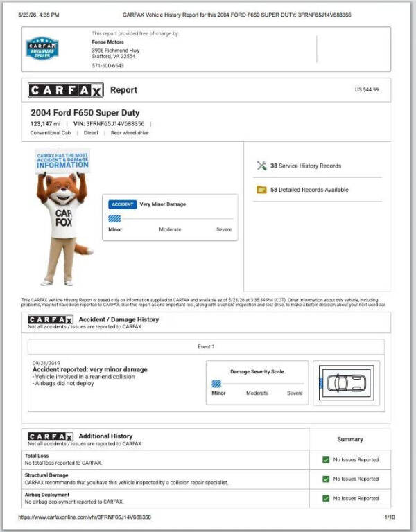416x532 pixels.
Task: Click the CARFAX Advantage Dealer badge
Action: tap(42, 48)
